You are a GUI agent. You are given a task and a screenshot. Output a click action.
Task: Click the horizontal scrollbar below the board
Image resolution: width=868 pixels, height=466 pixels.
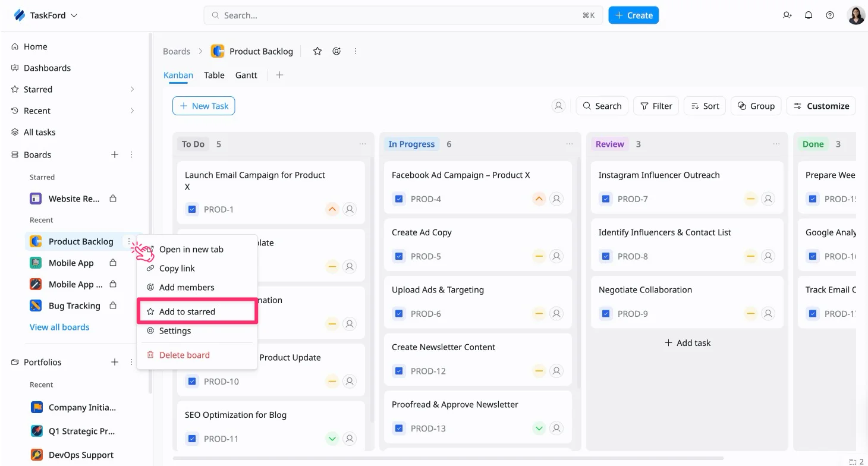tap(448, 458)
